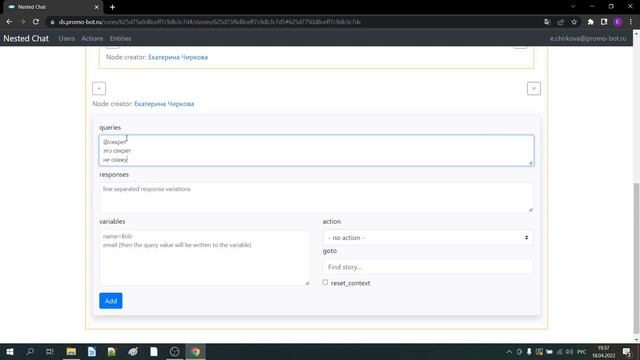640x360 pixels.
Task: Remove the node with its X button
Action: [x=533, y=89]
